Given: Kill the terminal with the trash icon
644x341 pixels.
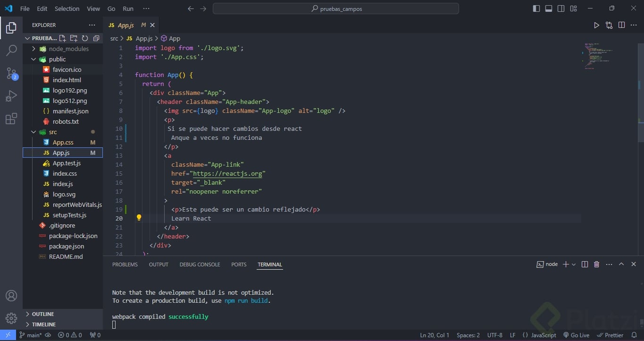Looking at the screenshot, I should pyautogui.click(x=596, y=264).
